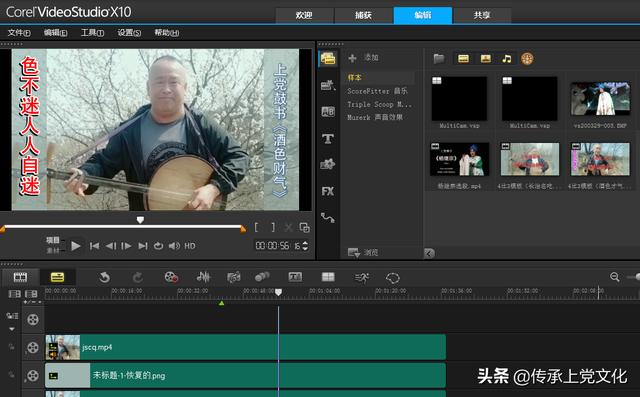Zoom out the timeline
The width and height of the screenshot is (640, 397).
(614, 277)
